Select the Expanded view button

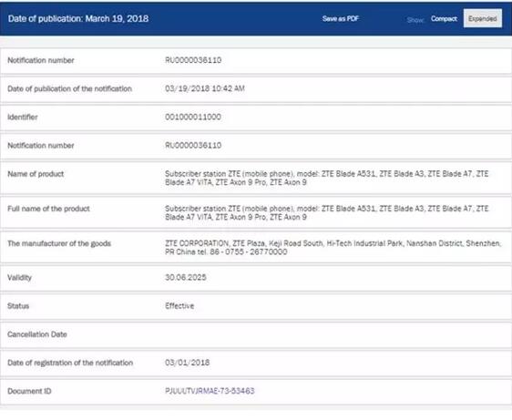(x=483, y=18)
